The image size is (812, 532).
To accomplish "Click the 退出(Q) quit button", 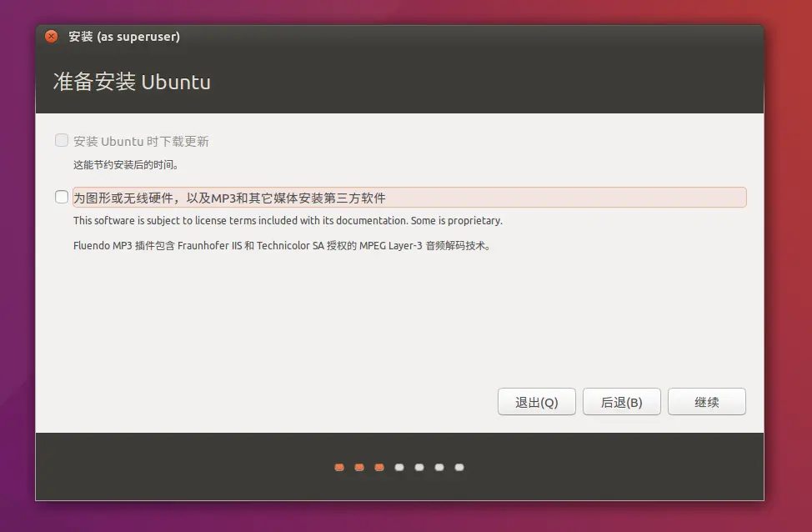I will (537, 401).
